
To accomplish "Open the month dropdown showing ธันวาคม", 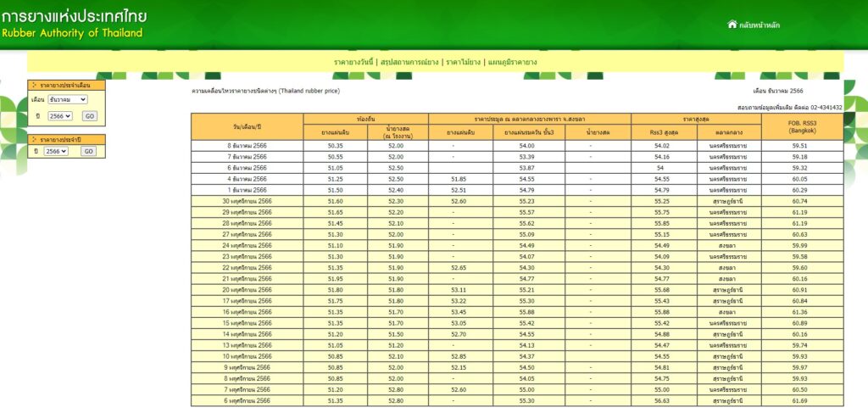I will 68,99.
